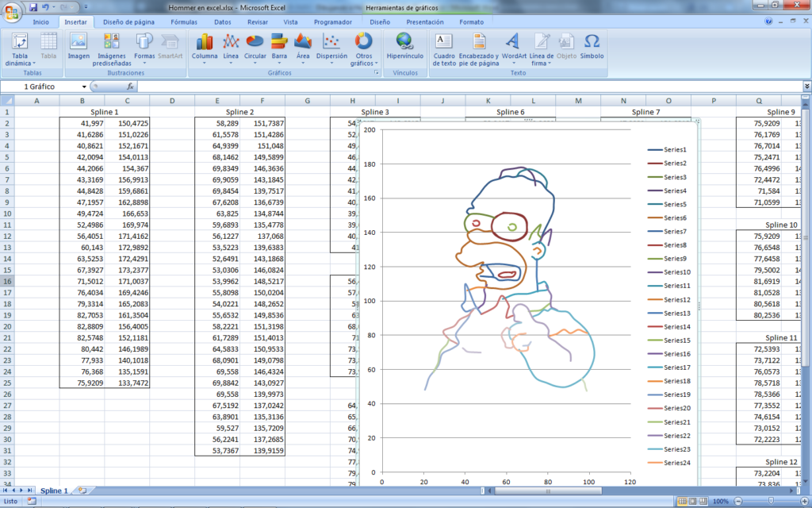Open the chart Diseño tab

tap(380, 22)
